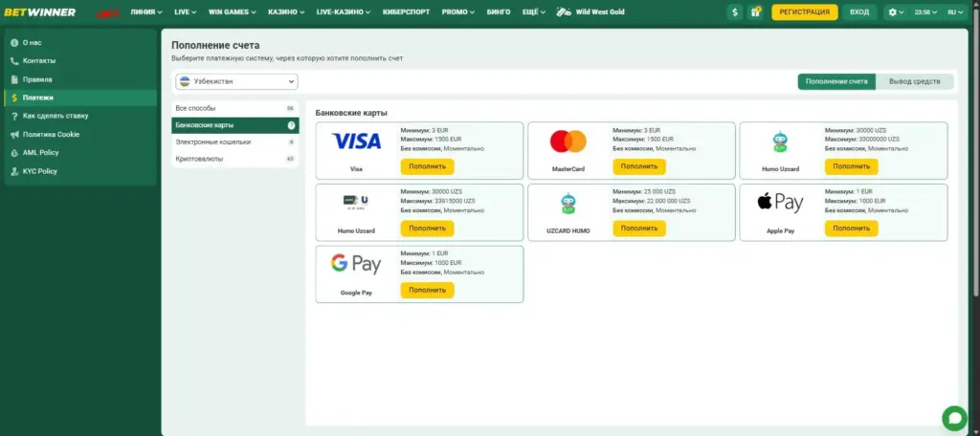The height and width of the screenshot is (436, 980).
Task: Expand the КАЗИНО menu
Action: (x=286, y=11)
